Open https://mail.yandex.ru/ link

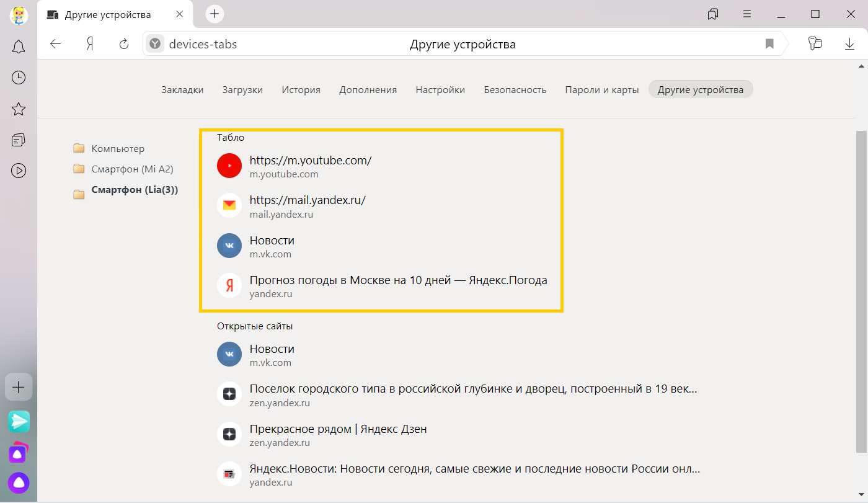pos(308,200)
